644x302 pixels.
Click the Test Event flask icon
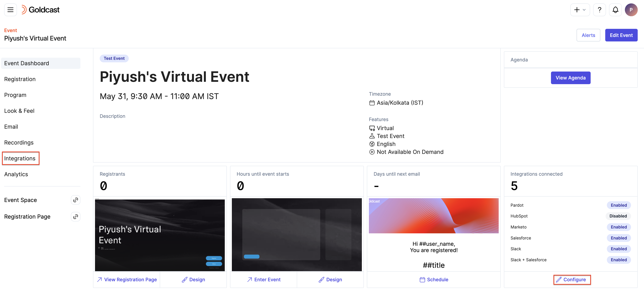click(372, 136)
